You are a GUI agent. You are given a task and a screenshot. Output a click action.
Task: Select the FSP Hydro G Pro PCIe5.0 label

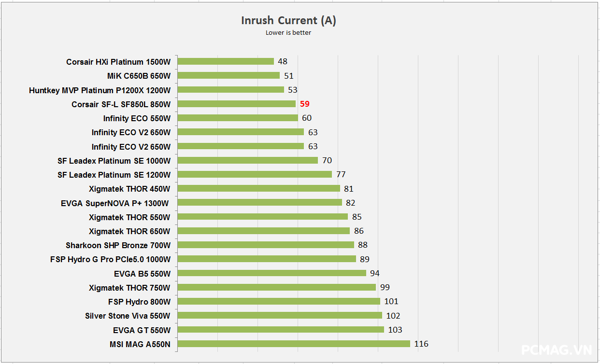coord(110,259)
